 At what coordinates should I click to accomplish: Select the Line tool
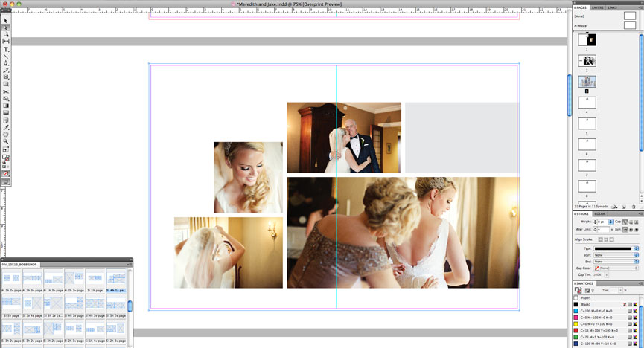[6, 57]
